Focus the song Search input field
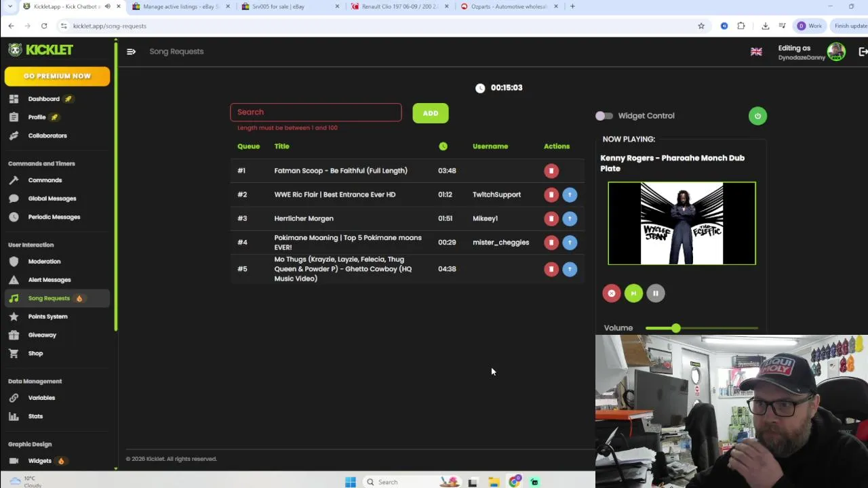The width and height of the screenshot is (868, 488). [x=316, y=113]
